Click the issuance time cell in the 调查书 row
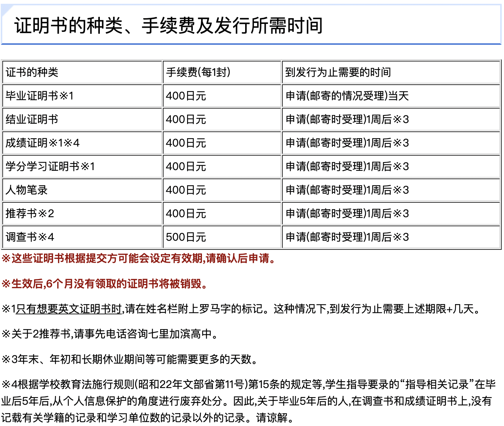 tap(391, 237)
